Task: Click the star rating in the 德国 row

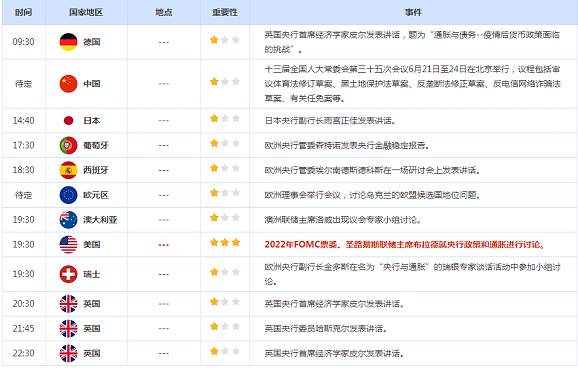Action: pyautogui.click(x=225, y=39)
